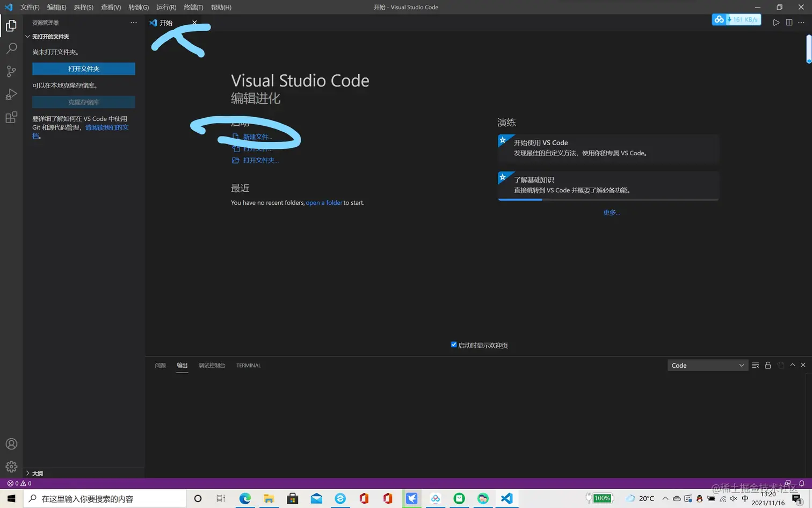Open the 选择(S) menu
The image size is (812, 508).
83,7
